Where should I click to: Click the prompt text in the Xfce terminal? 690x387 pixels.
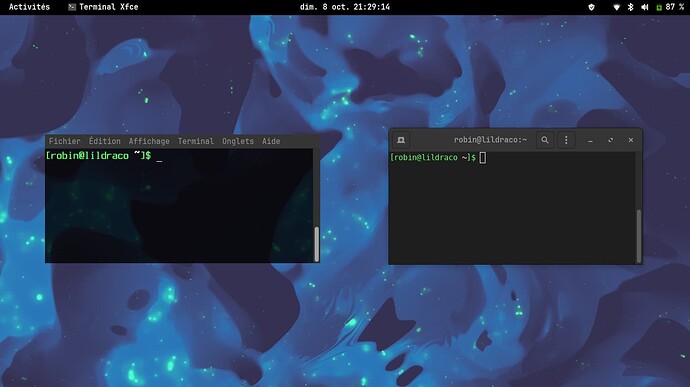pos(98,155)
